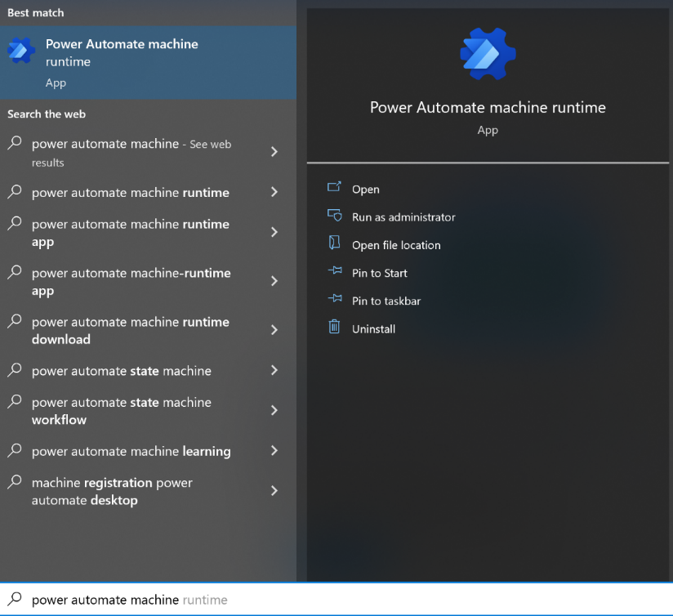Expand chevron for 'power automate machine runtime' suggestion

click(274, 192)
